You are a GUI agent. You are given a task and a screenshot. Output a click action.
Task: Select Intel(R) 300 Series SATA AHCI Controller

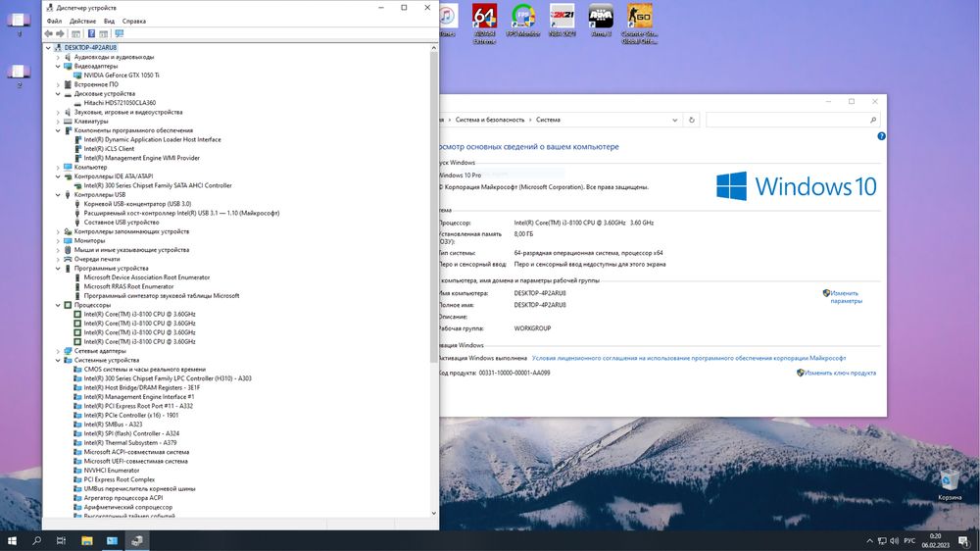coord(158,185)
